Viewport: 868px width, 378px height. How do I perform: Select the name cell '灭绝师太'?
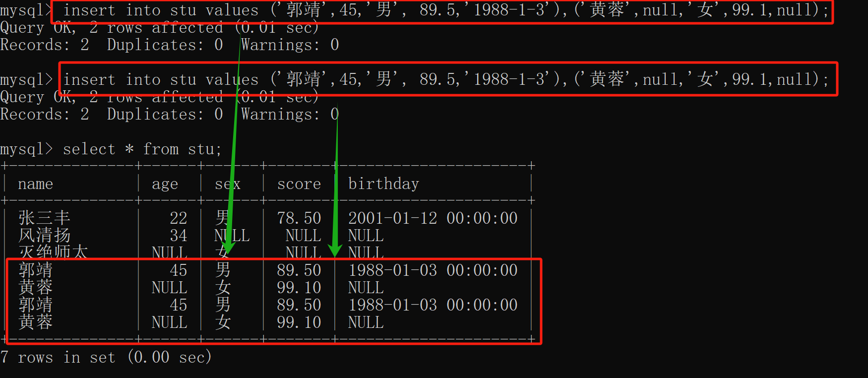pyautogui.click(x=53, y=252)
